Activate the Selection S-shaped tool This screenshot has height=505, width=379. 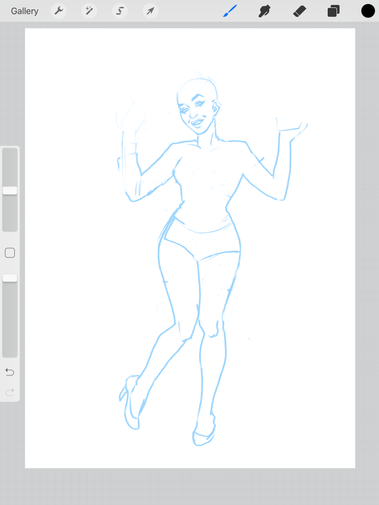[x=120, y=11]
